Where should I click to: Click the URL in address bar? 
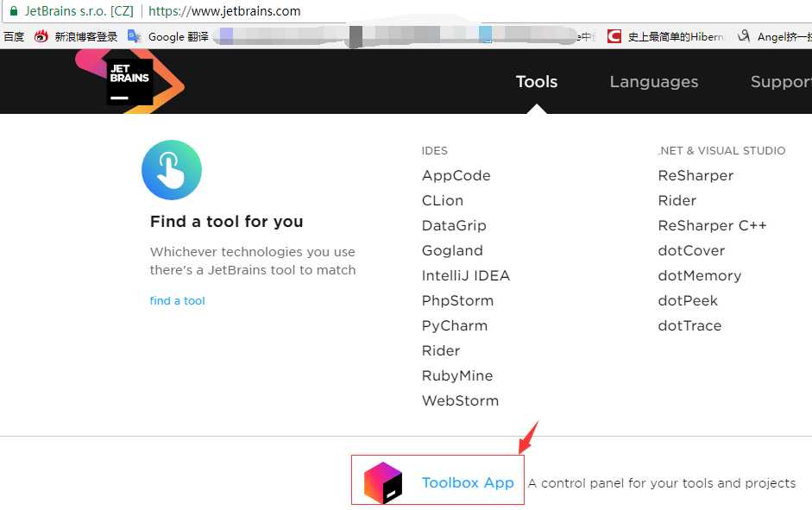224,11
